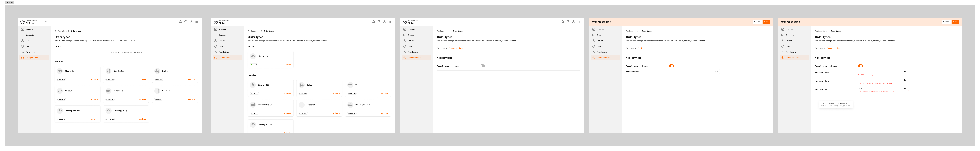
Task: Click Foodspot icon in frame with no active types
Action: [157, 91]
